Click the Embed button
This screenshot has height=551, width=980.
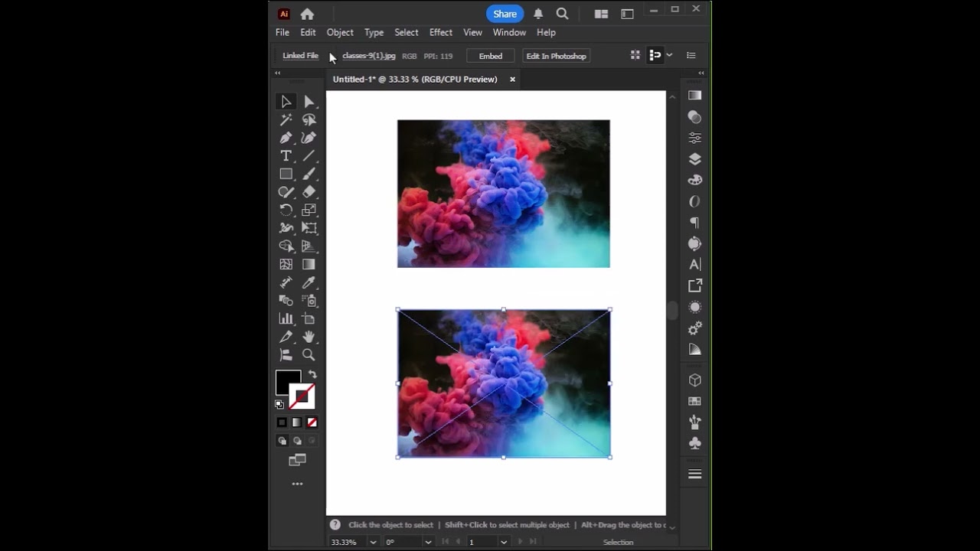coord(491,56)
